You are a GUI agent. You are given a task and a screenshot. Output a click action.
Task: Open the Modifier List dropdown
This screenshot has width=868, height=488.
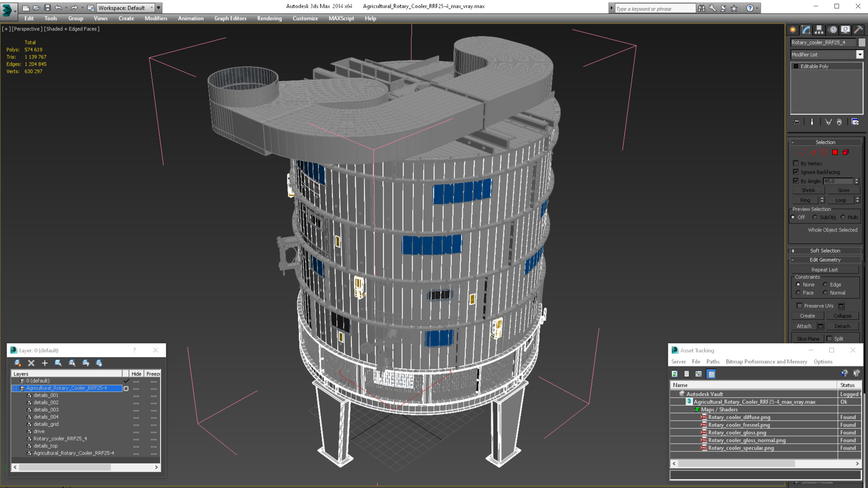[x=859, y=55]
